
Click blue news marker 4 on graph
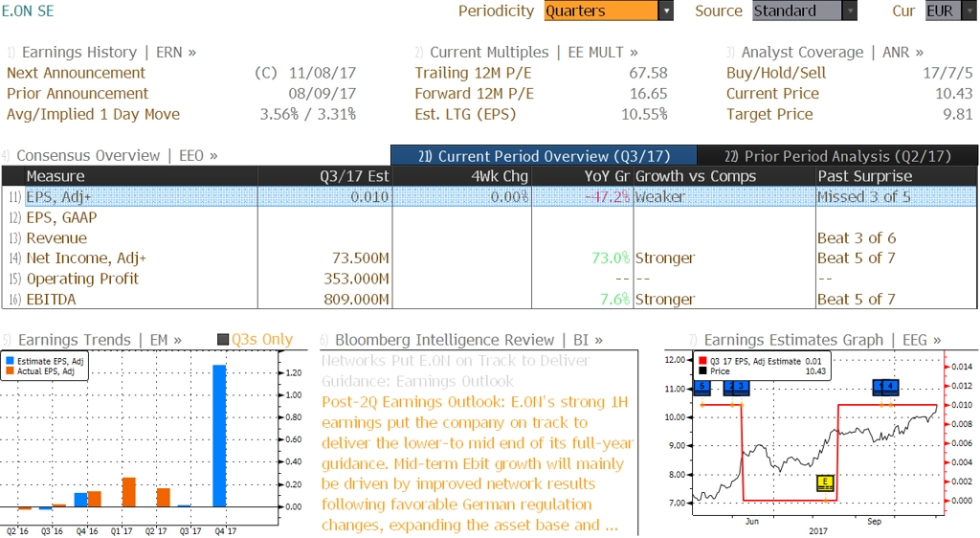click(890, 387)
